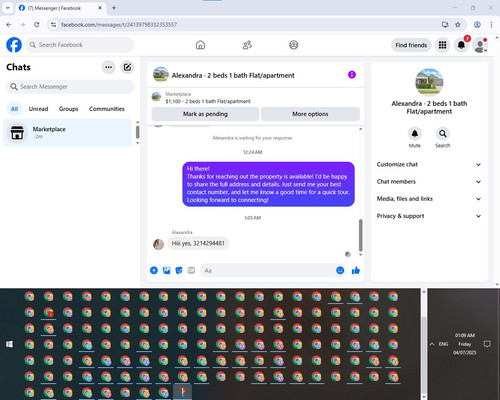Click the '12:24 AM' timestamp

click(252, 152)
